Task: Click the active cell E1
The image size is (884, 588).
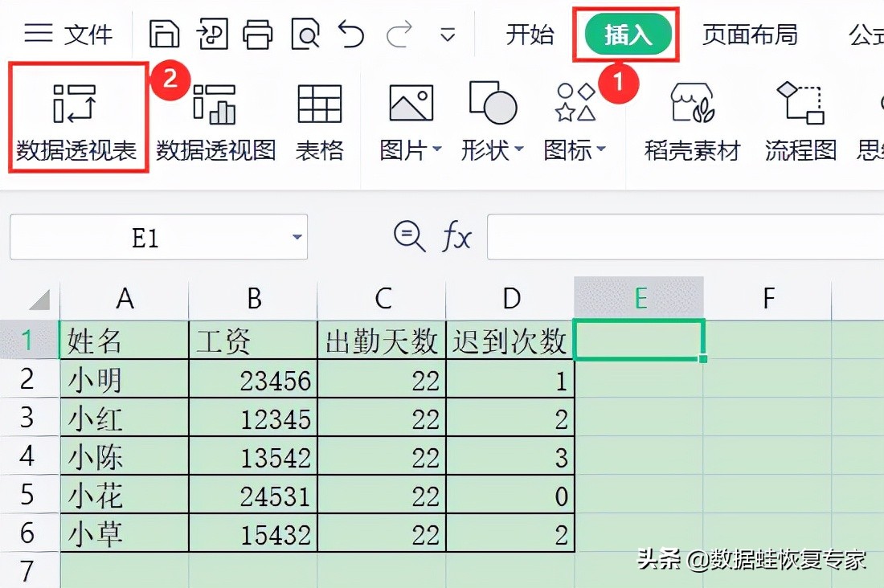Action: point(639,340)
